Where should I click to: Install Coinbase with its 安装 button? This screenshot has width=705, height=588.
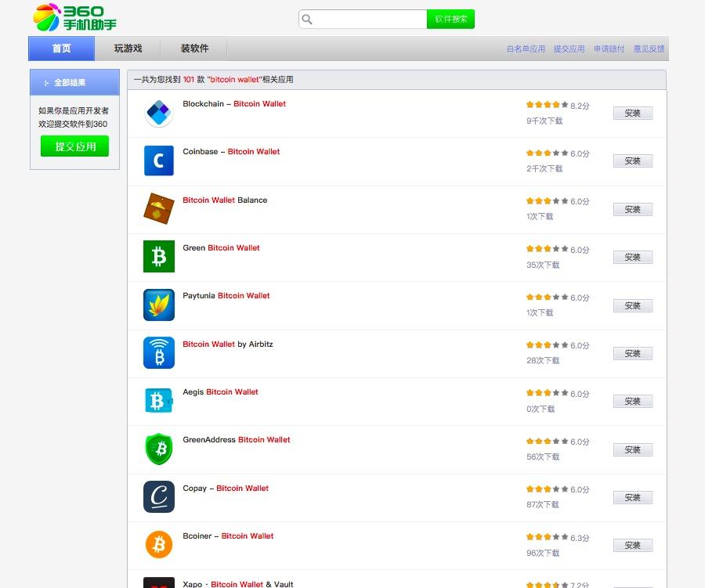coord(633,161)
